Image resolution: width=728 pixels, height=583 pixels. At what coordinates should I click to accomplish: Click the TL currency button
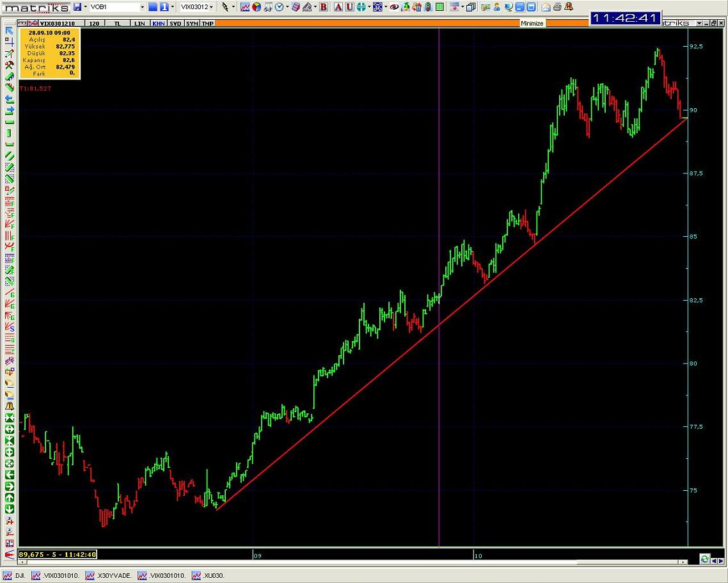tap(117, 24)
